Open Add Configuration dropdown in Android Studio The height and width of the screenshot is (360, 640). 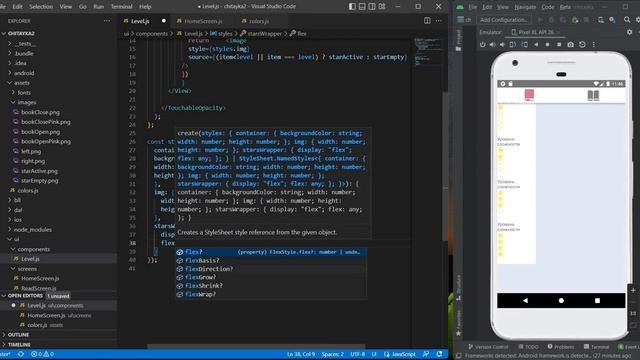coord(504,20)
